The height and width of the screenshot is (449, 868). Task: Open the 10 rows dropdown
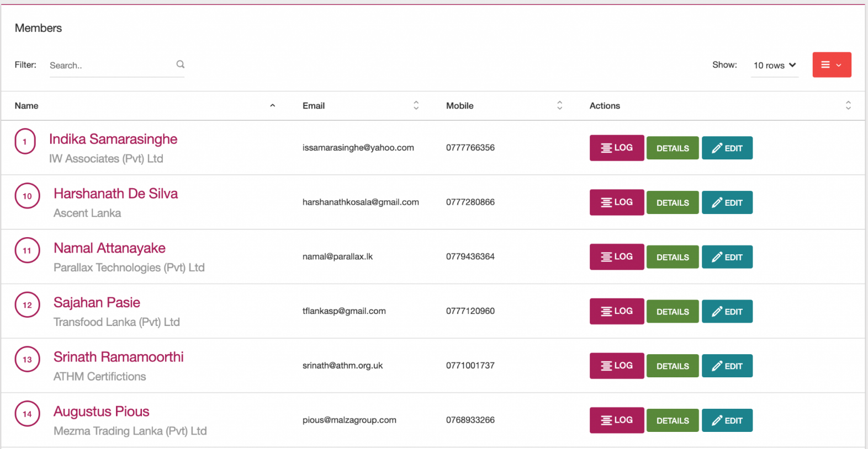pos(775,65)
